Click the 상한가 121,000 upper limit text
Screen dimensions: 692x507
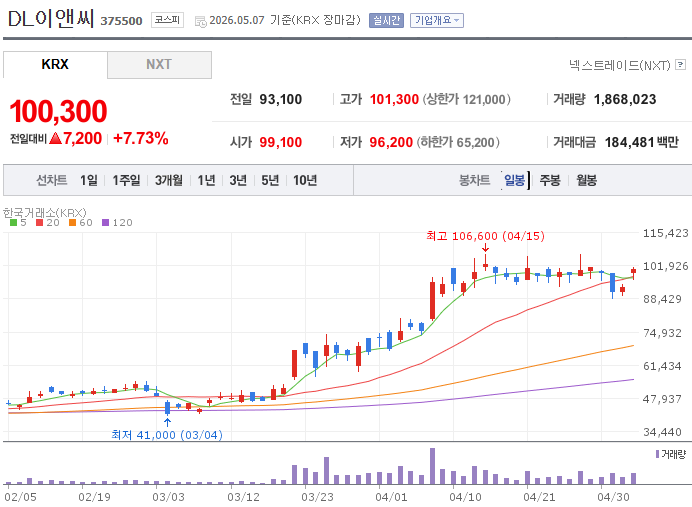coord(466,99)
